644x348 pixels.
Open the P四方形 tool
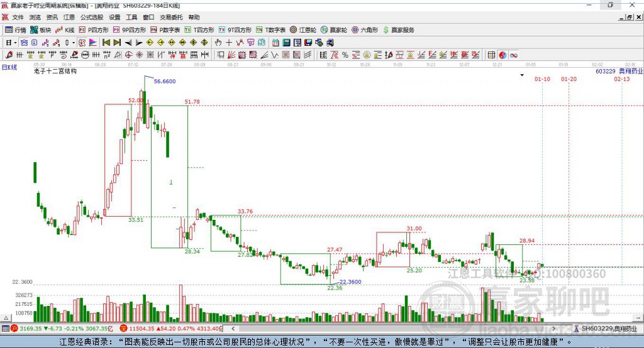[94, 30]
